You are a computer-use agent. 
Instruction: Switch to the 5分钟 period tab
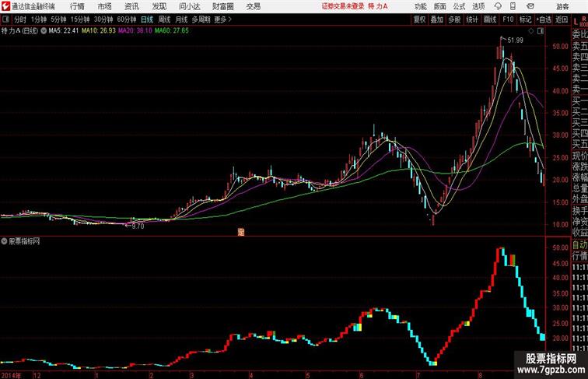click(58, 19)
